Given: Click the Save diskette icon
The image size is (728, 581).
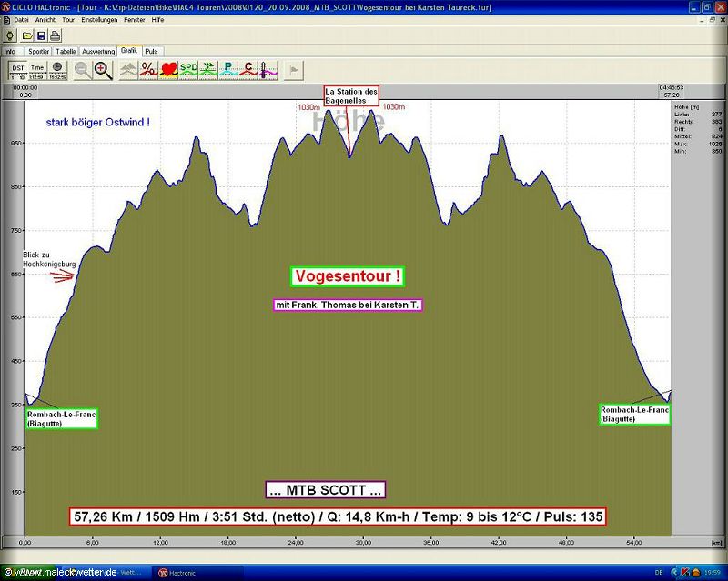Looking at the screenshot, I should pyautogui.click(x=41, y=35).
